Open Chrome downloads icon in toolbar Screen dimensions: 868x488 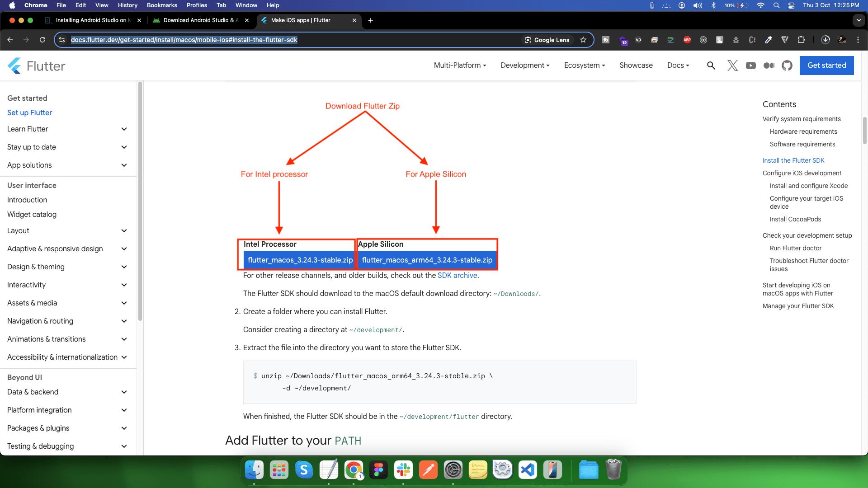point(826,40)
